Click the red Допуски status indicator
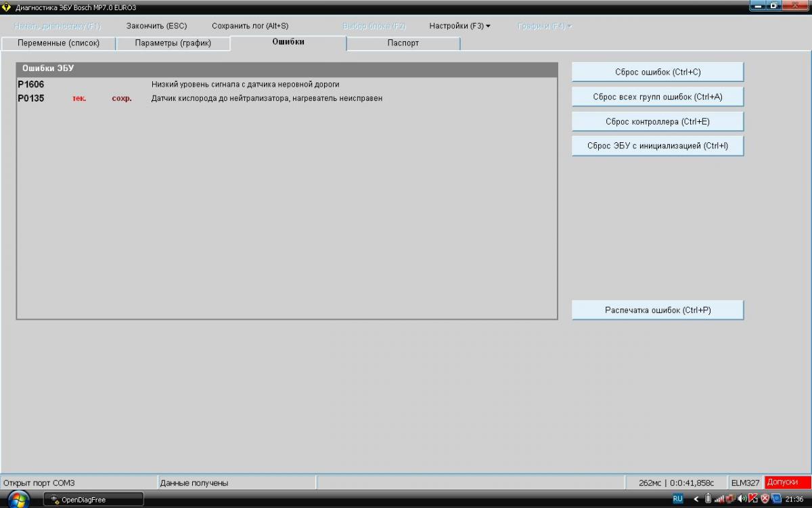Screen dimensions: 812x508 tap(788, 482)
